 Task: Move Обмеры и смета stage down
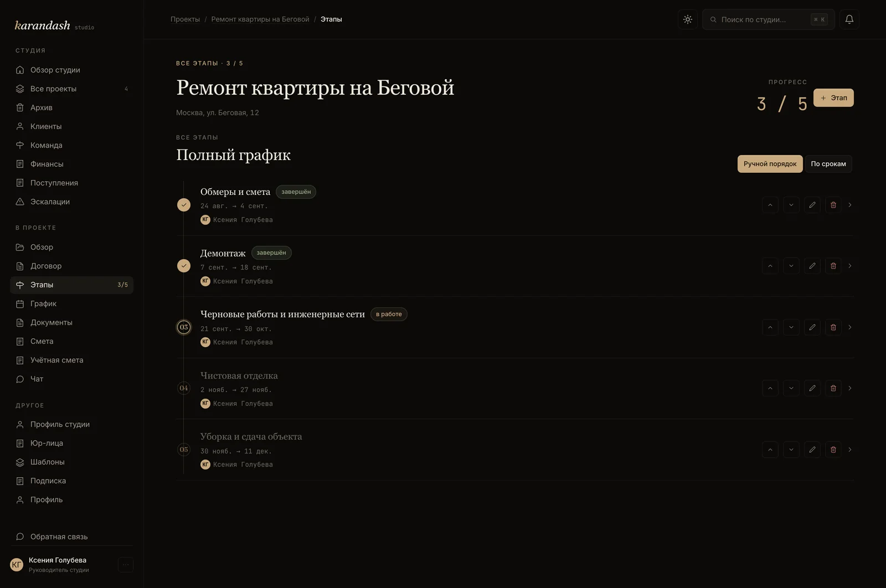click(x=791, y=205)
